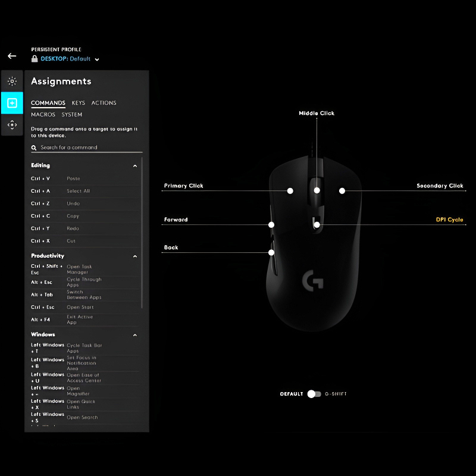
Task: Select the Forward side button marker
Action: (x=271, y=225)
